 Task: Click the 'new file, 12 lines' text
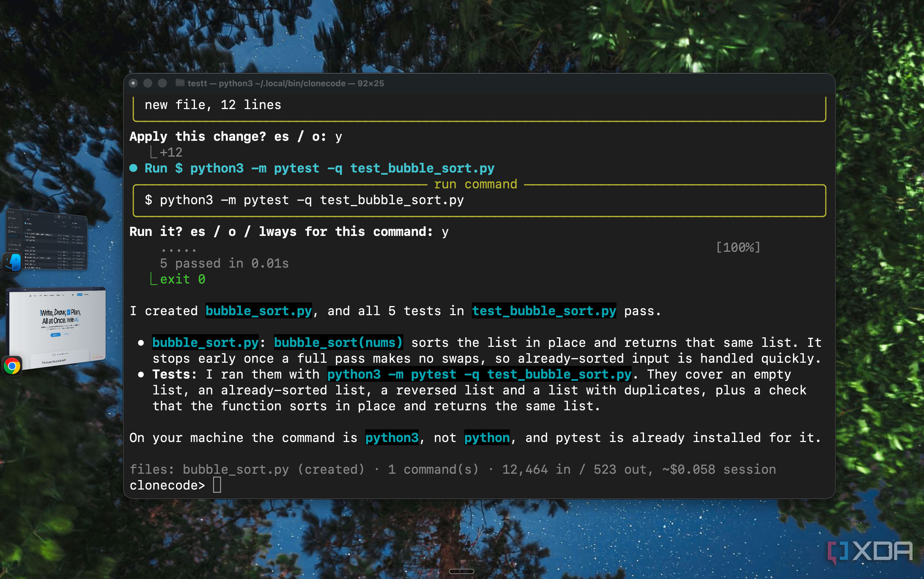coord(213,105)
